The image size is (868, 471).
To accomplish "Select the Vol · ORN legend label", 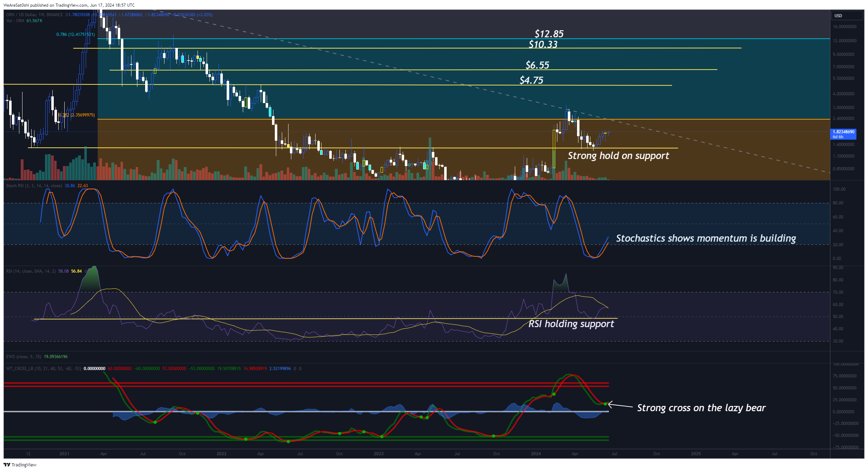I will click(15, 21).
